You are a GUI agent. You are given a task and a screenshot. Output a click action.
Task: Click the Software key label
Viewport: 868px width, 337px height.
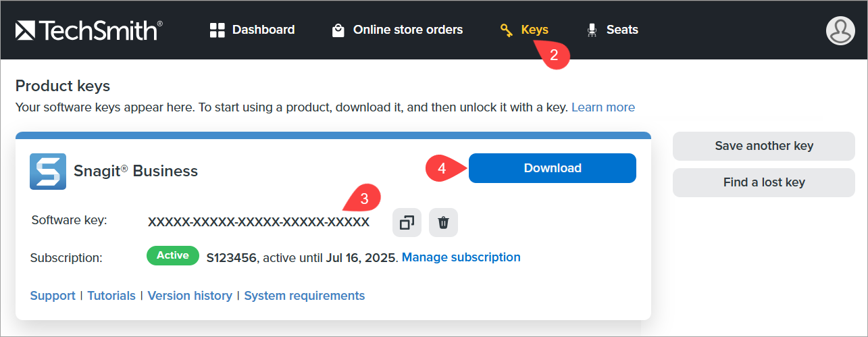pyautogui.click(x=70, y=220)
